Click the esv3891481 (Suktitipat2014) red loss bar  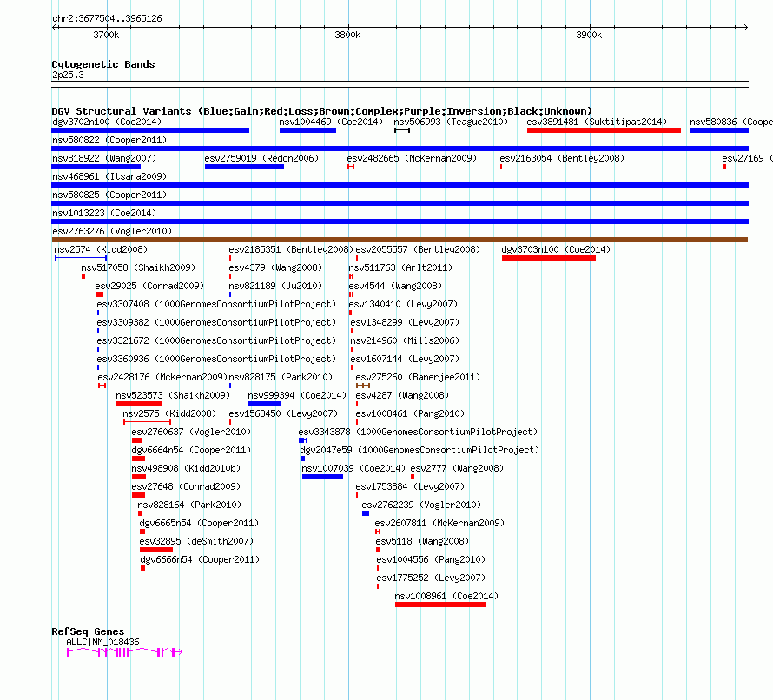click(604, 130)
